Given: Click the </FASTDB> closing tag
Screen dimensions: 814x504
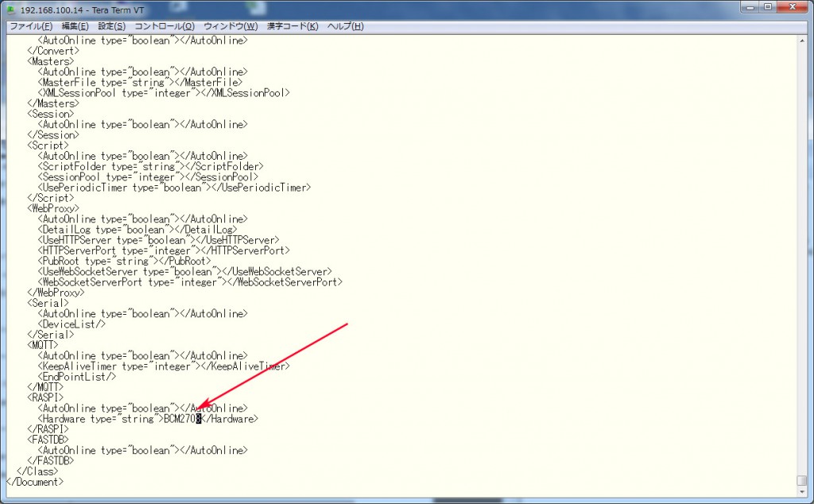Looking at the screenshot, I should 50,461.
